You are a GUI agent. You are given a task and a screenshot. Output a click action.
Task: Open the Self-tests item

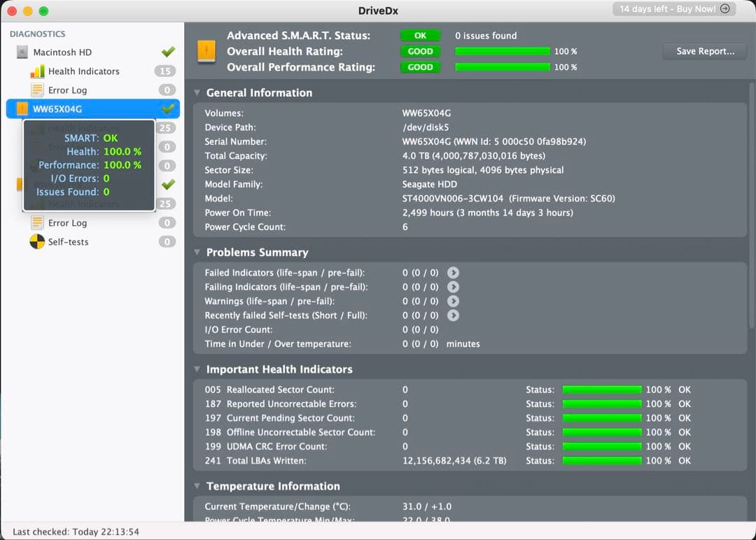92,242
